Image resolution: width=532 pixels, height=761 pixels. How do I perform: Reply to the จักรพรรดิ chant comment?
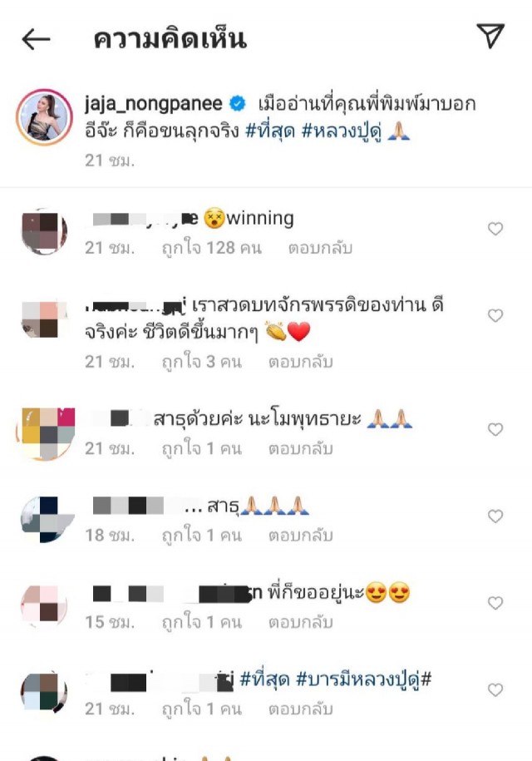click(301, 362)
